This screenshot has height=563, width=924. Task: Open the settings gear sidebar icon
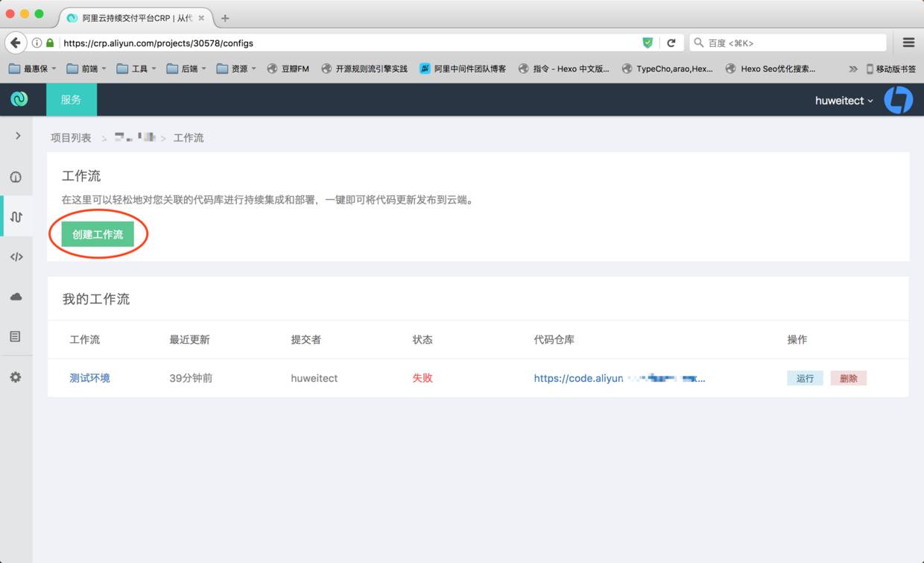click(16, 377)
